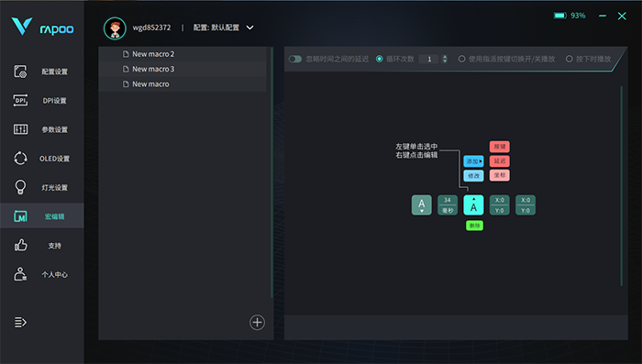Choose the pink 坐标 add option
The image size is (642, 364).
[500, 175]
